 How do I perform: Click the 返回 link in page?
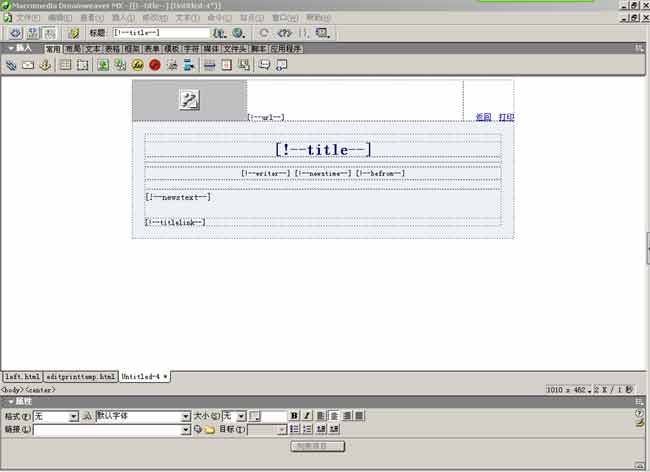coord(483,117)
